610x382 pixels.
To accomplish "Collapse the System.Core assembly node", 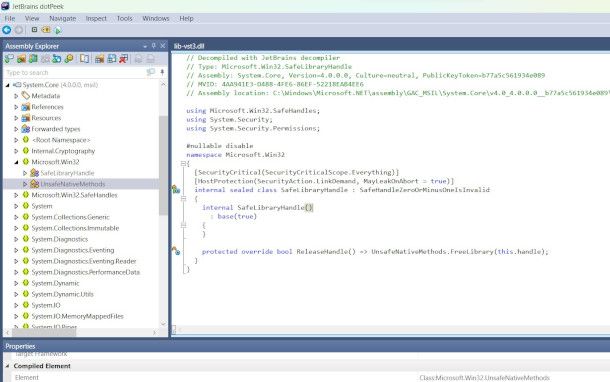I will (7, 85).
